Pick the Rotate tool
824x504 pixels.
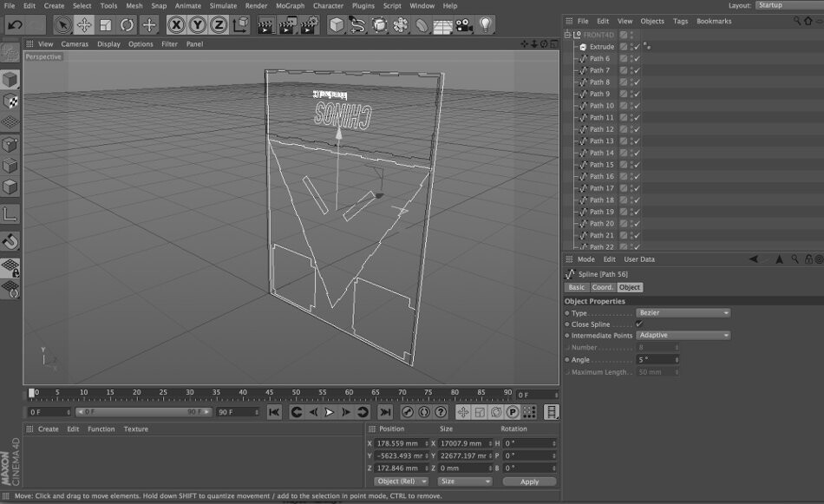(x=127, y=24)
